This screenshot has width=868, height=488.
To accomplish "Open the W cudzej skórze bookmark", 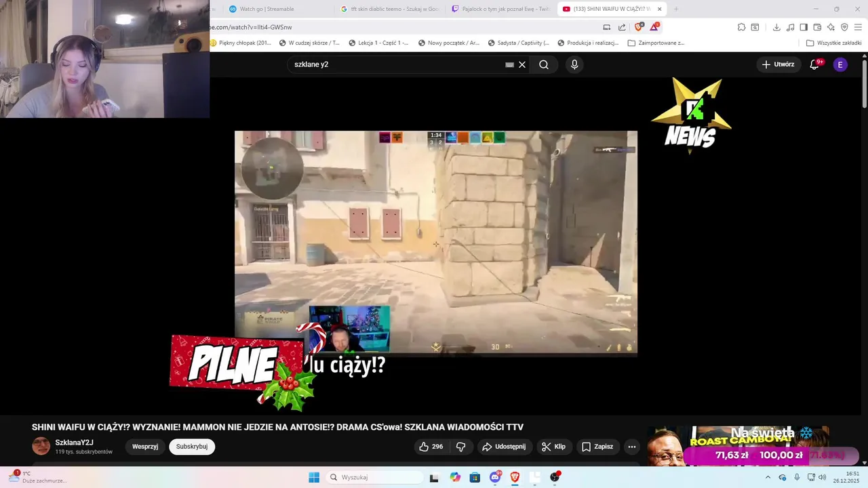I will [309, 43].
